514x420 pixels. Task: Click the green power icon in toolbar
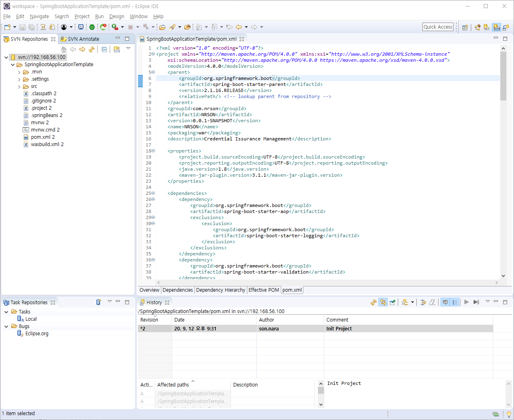click(x=92, y=27)
